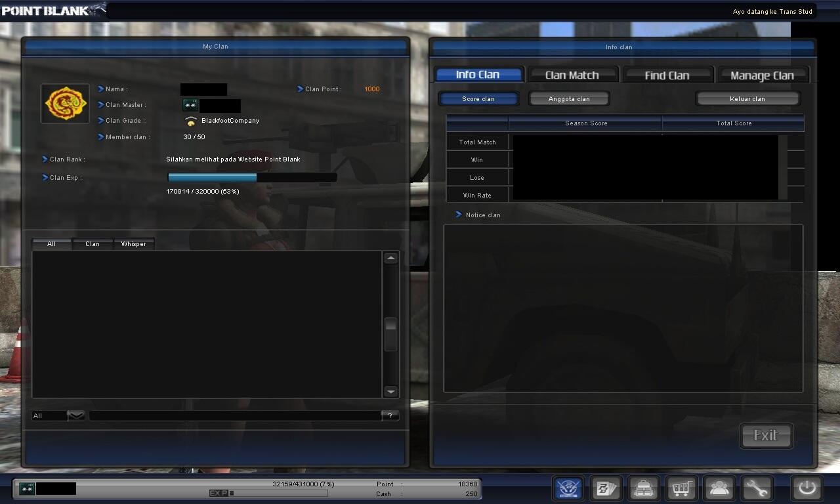Switch to the Info Clan tab

tap(478, 75)
